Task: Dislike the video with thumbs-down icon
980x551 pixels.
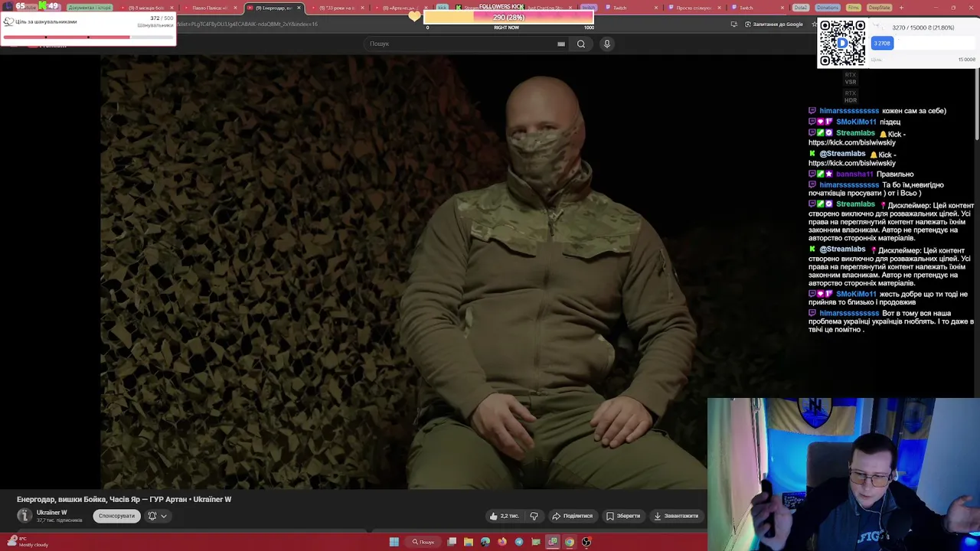Action: (534, 516)
